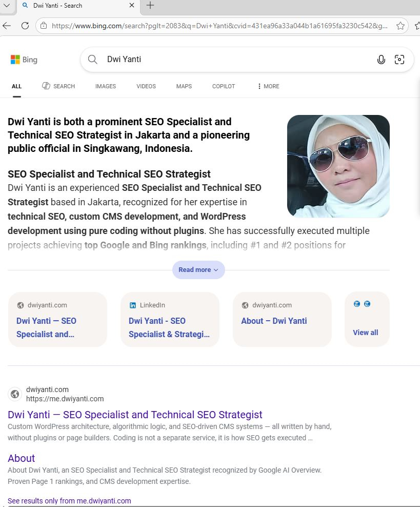Click a site icon inside the View all card

tap(357, 304)
